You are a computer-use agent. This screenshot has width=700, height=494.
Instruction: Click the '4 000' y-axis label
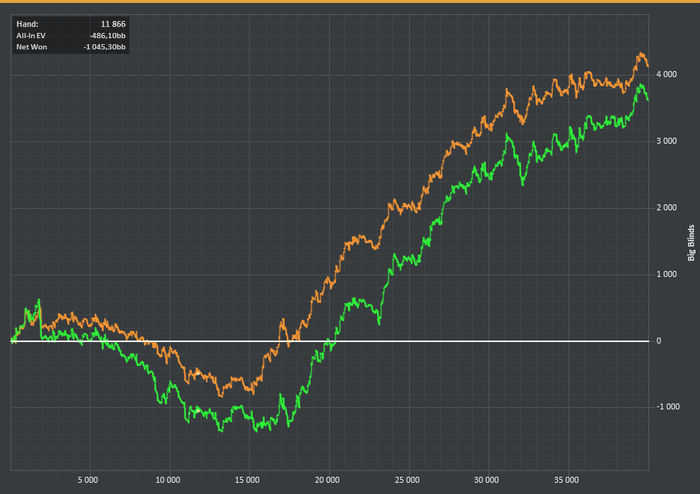[x=667, y=75]
